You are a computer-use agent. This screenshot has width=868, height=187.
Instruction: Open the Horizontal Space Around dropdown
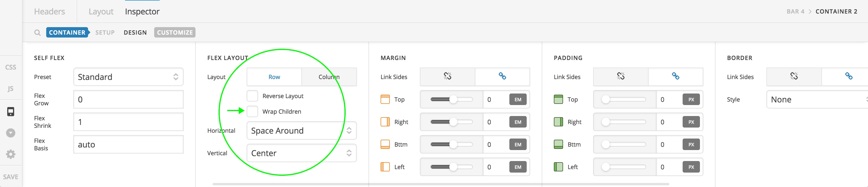[x=301, y=131]
